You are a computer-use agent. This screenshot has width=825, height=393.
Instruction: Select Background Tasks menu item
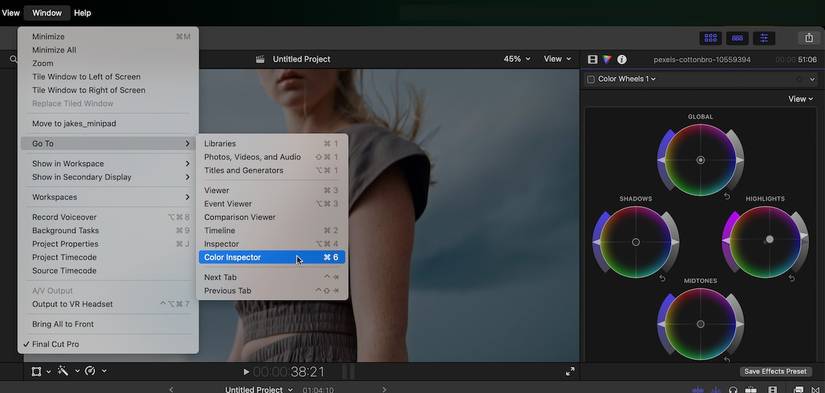108,230
